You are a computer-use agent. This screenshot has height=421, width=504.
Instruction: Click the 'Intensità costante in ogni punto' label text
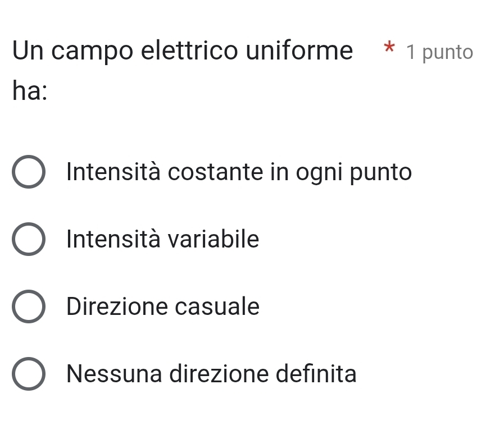(239, 172)
